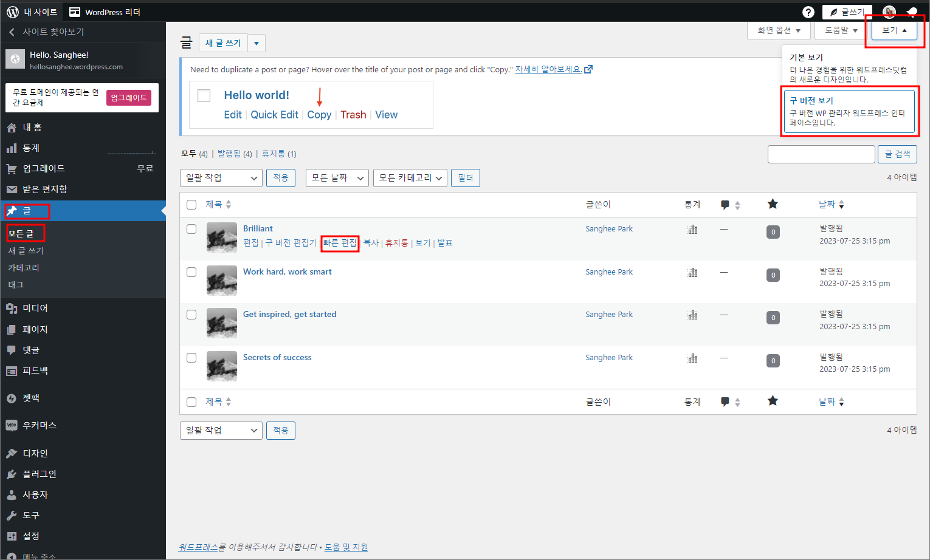Click 빠른 편집 under Brilliant
Screen dimensions: 930x560
pos(340,243)
